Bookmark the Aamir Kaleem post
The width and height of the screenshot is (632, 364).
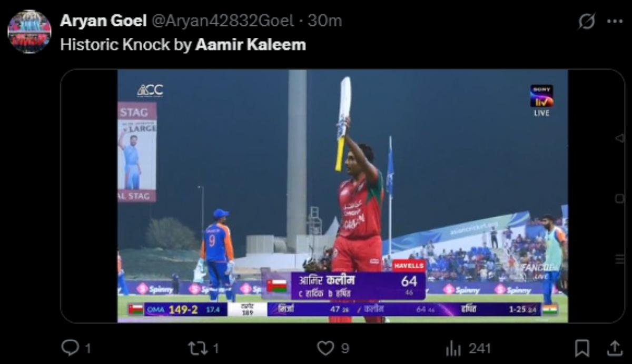click(x=582, y=348)
